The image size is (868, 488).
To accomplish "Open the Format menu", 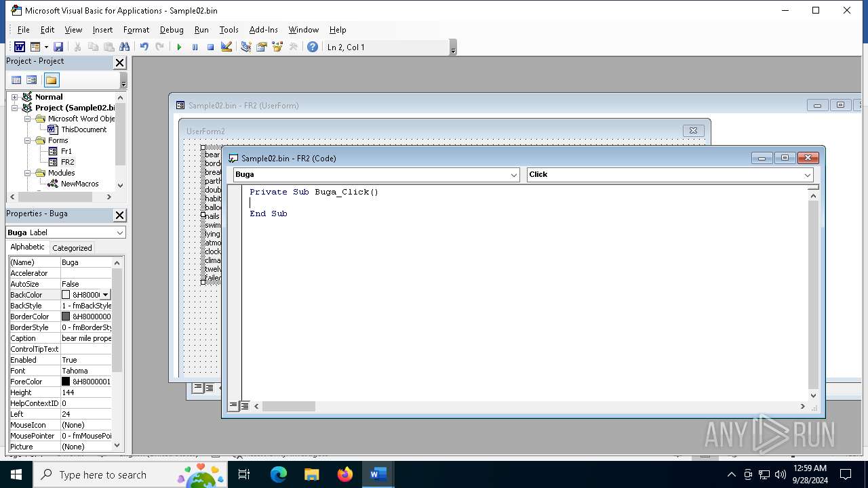I will (x=136, y=30).
